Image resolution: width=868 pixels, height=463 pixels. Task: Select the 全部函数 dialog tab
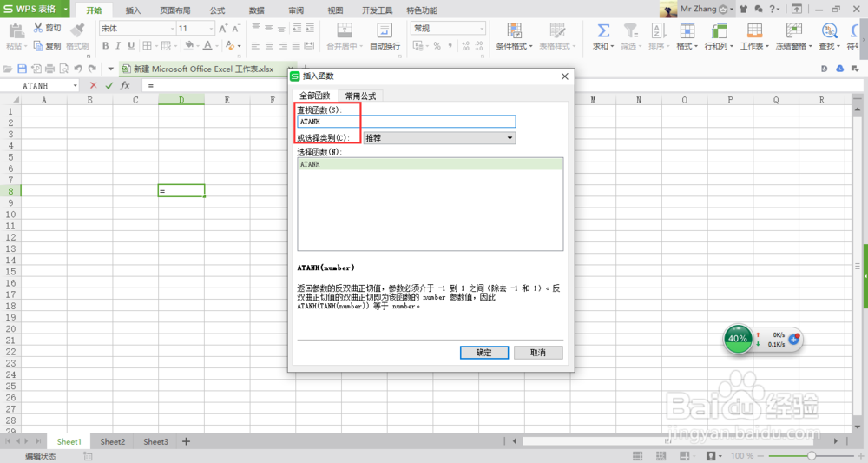click(314, 96)
